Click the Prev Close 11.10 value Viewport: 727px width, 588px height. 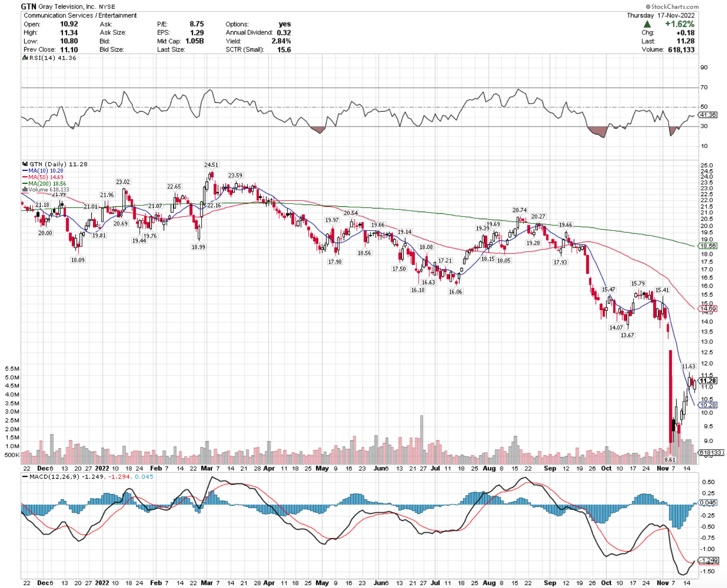pyautogui.click(x=69, y=50)
